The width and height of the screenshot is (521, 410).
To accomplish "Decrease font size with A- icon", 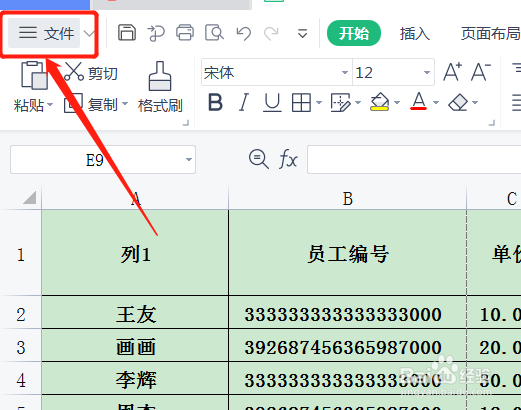I will click(481, 72).
